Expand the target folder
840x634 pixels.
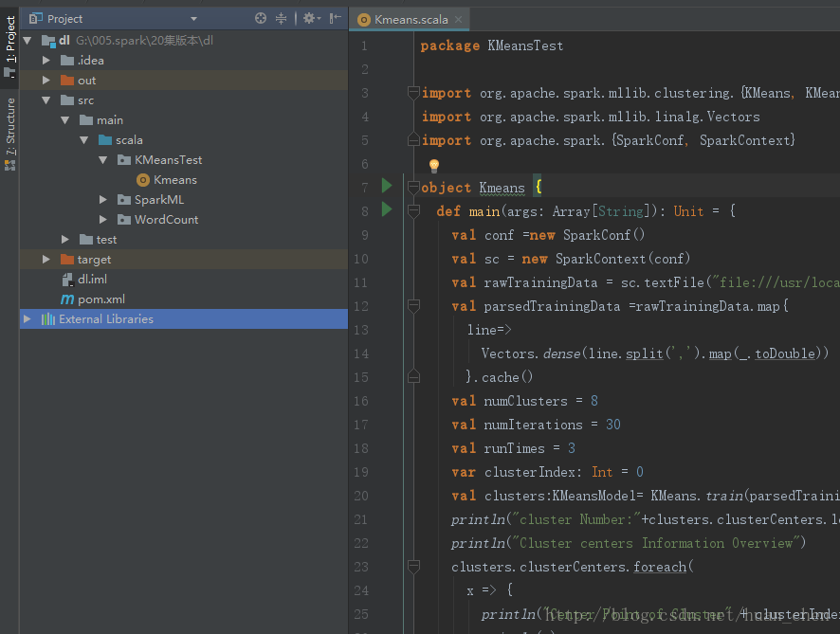coord(46,259)
